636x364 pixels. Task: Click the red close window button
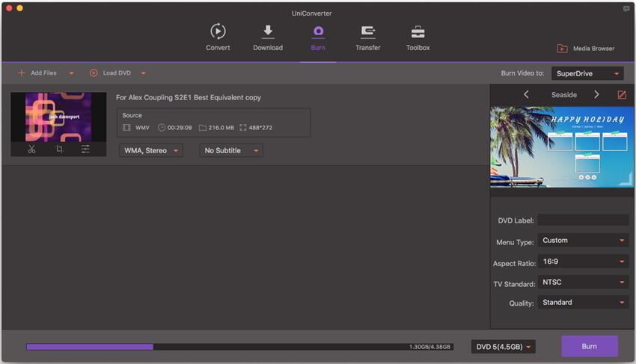click(9, 8)
